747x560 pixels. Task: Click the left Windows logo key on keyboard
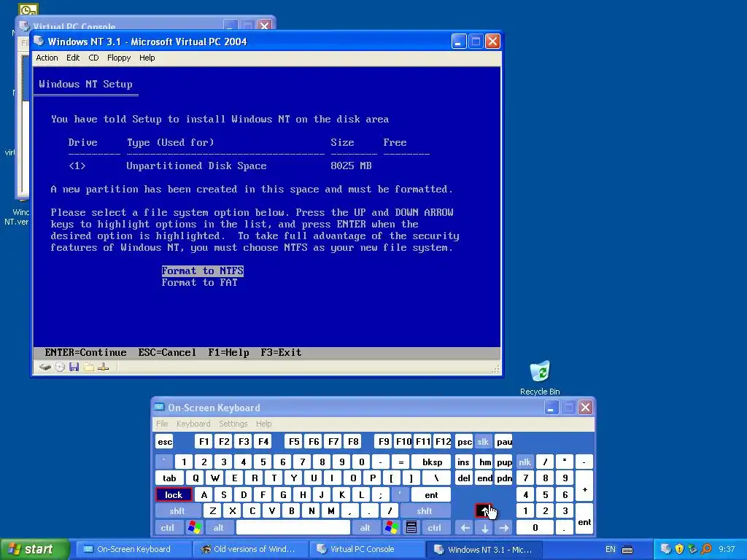(x=195, y=528)
